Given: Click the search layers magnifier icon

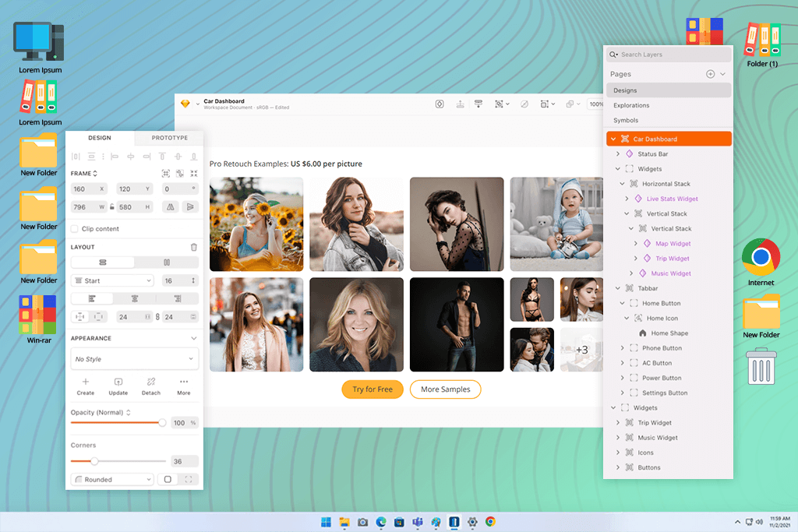Looking at the screenshot, I should 613,55.
